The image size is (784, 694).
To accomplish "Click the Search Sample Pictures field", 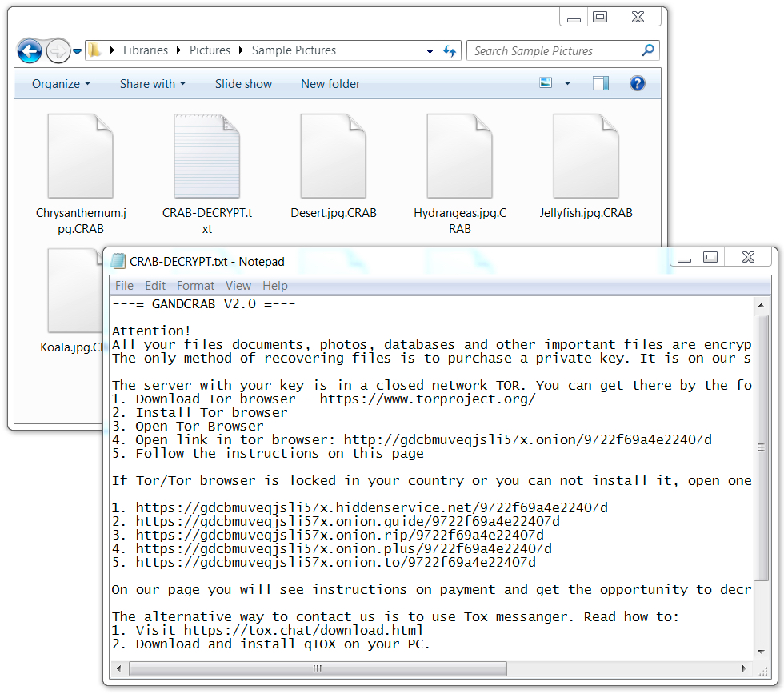I will (x=562, y=51).
